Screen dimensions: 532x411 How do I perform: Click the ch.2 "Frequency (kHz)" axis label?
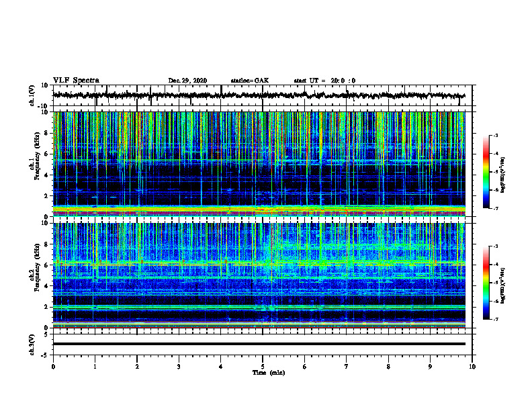click(37, 267)
